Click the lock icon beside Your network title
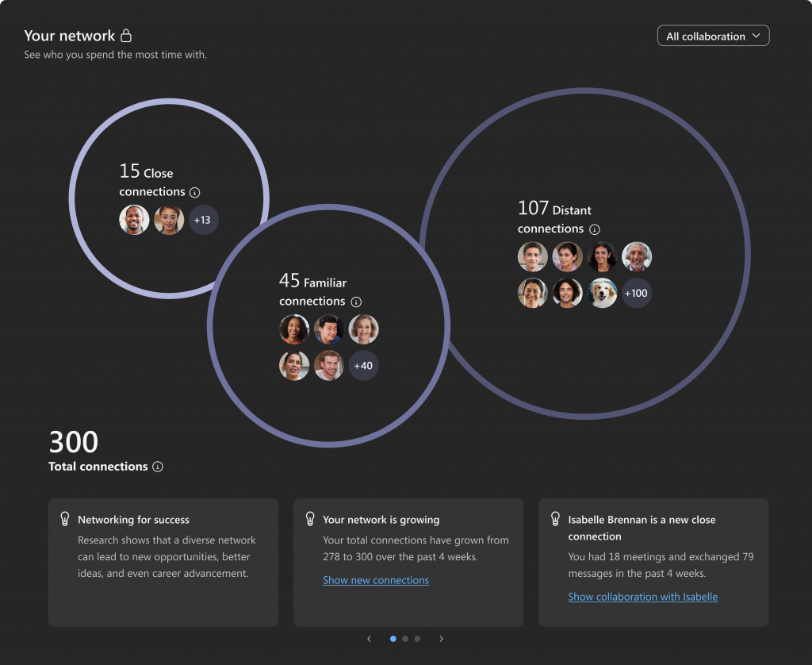This screenshot has height=665, width=812. click(x=127, y=35)
